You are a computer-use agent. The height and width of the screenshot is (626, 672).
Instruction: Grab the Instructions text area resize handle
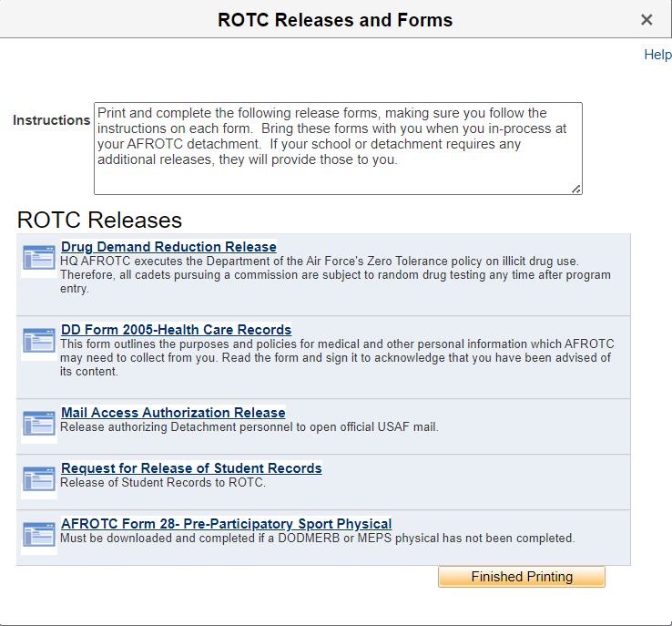(x=576, y=189)
